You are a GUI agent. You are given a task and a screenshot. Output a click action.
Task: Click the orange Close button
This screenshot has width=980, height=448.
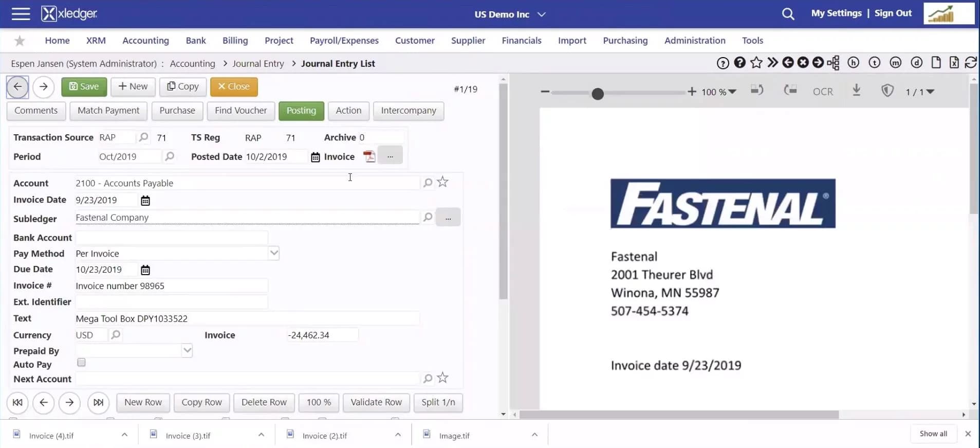[234, 86]
